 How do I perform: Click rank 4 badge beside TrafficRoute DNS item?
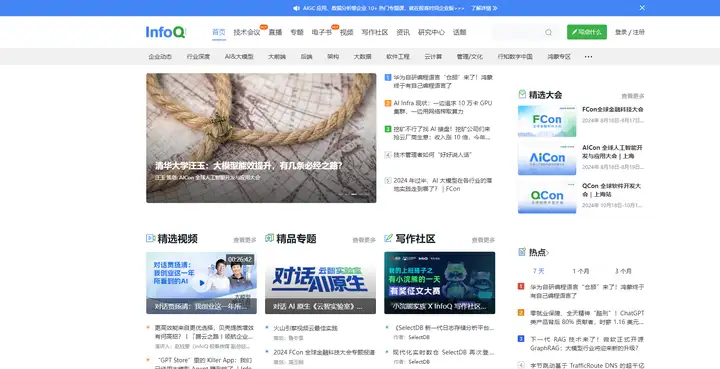(521, 365)
